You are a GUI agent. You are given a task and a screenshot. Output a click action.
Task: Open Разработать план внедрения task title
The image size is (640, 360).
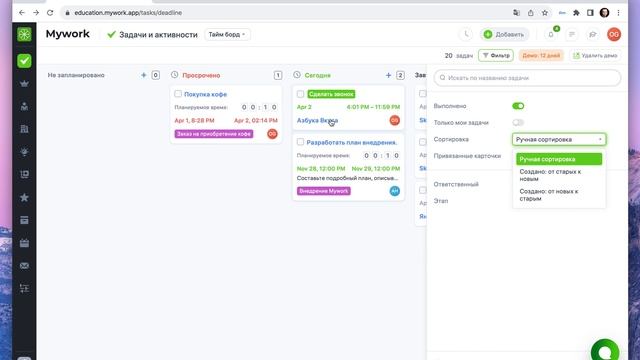(x=351, y=142)
